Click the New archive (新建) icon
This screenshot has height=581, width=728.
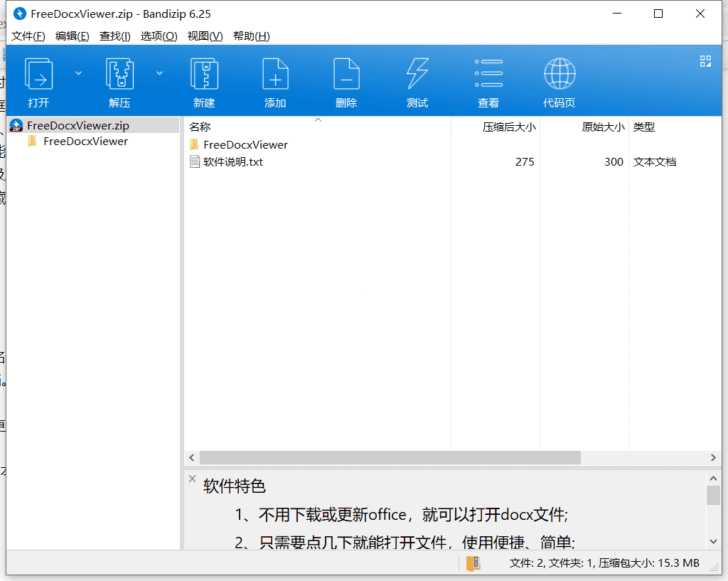[x=204, y=74]
